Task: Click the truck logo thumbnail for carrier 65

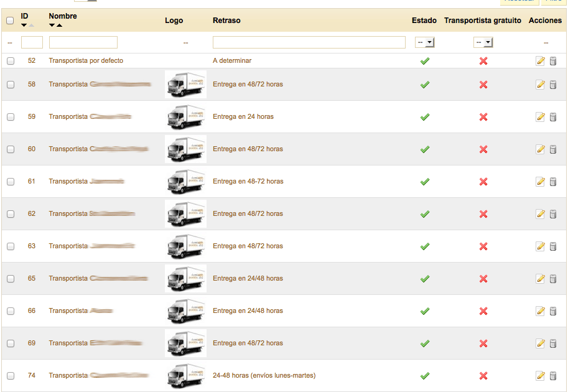Action: [x=185, y=279]
